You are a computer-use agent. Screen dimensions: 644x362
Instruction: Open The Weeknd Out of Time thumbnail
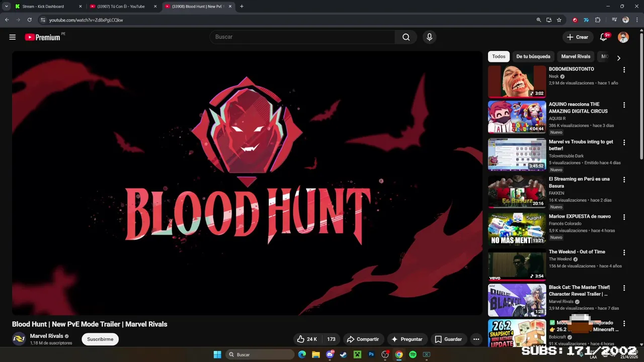point(517,264)
